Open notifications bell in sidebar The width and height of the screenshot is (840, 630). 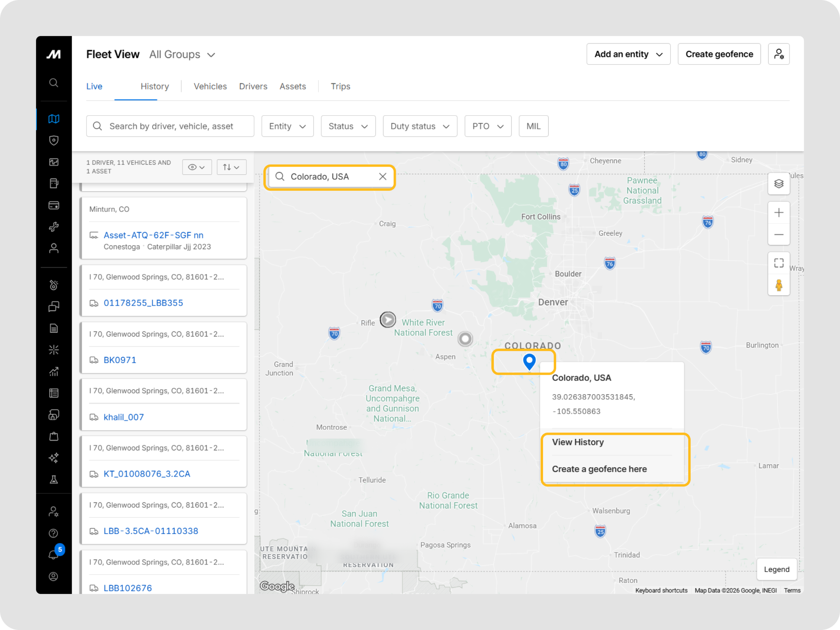tap(54, 554)
